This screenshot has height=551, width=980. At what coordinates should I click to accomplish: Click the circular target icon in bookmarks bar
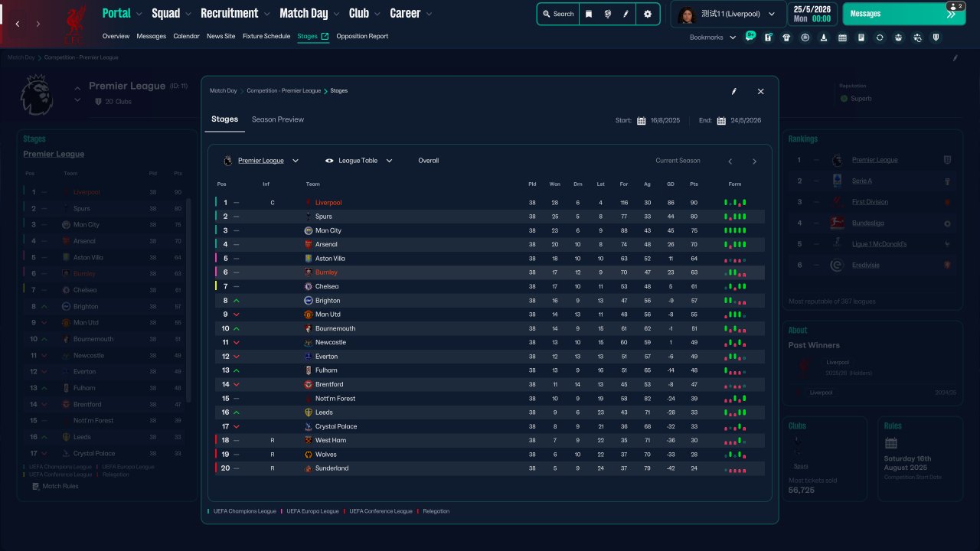pos(805,37)
